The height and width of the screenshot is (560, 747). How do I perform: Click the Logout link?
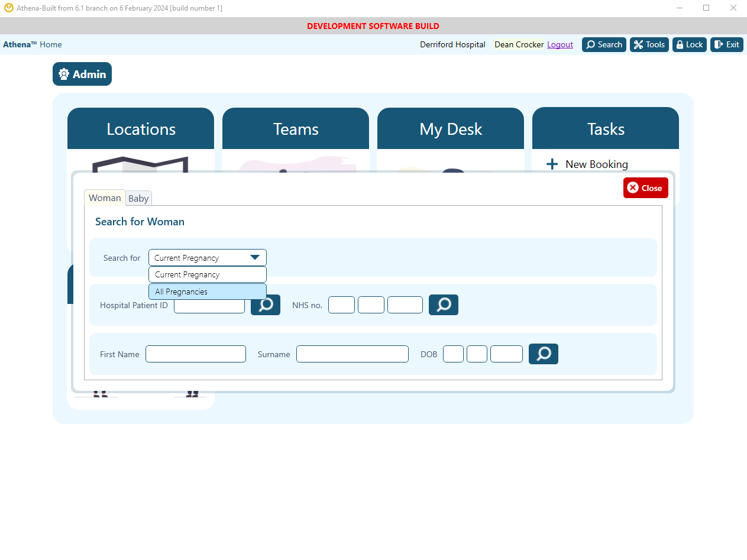pyautogui.click(x=560, y=44)
